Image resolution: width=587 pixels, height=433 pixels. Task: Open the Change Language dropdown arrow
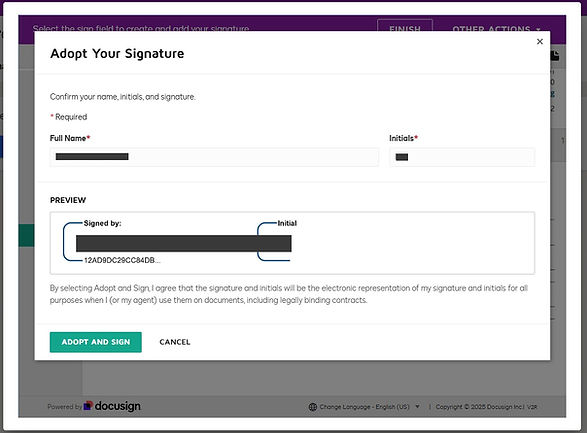coord(417,406)
